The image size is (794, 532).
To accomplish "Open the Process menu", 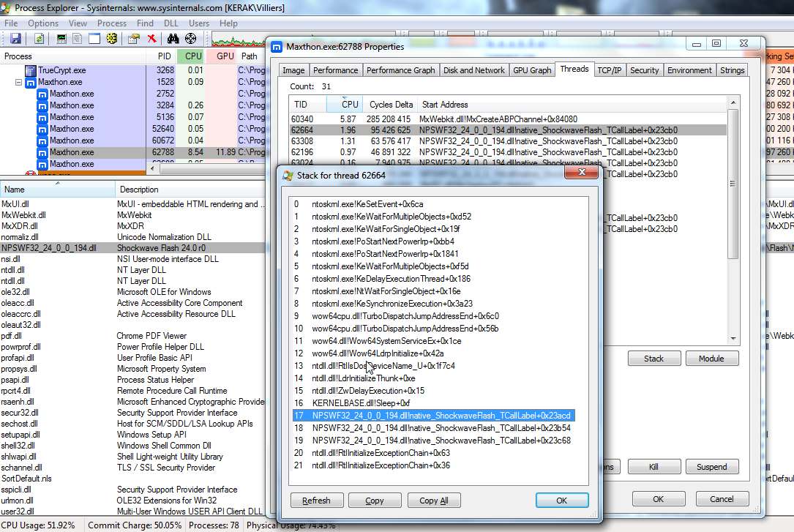I will coord(111,23).
